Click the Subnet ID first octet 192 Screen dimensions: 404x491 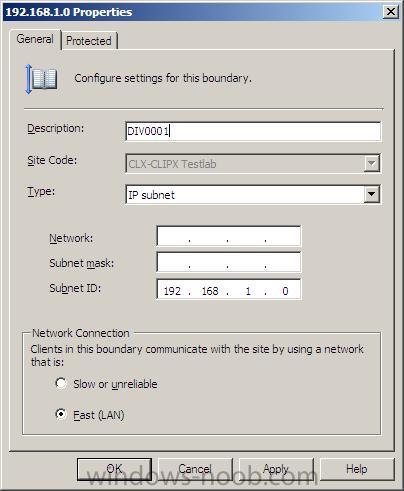coord(172,291)
